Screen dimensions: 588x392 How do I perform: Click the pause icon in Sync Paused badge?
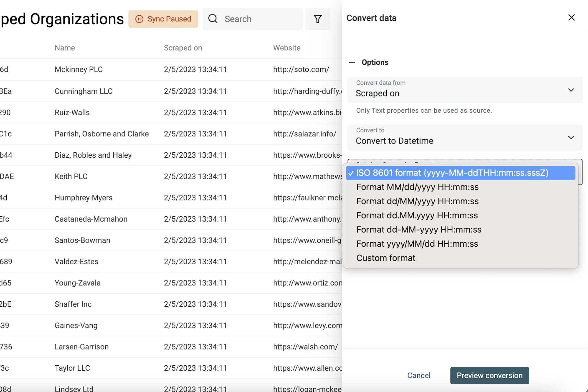click(x=139, y=19)
